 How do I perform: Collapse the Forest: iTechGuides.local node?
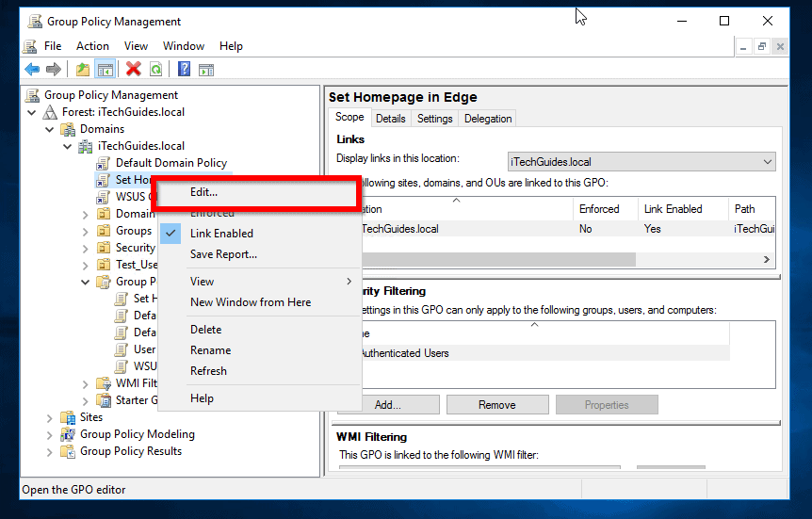[32, 112]
